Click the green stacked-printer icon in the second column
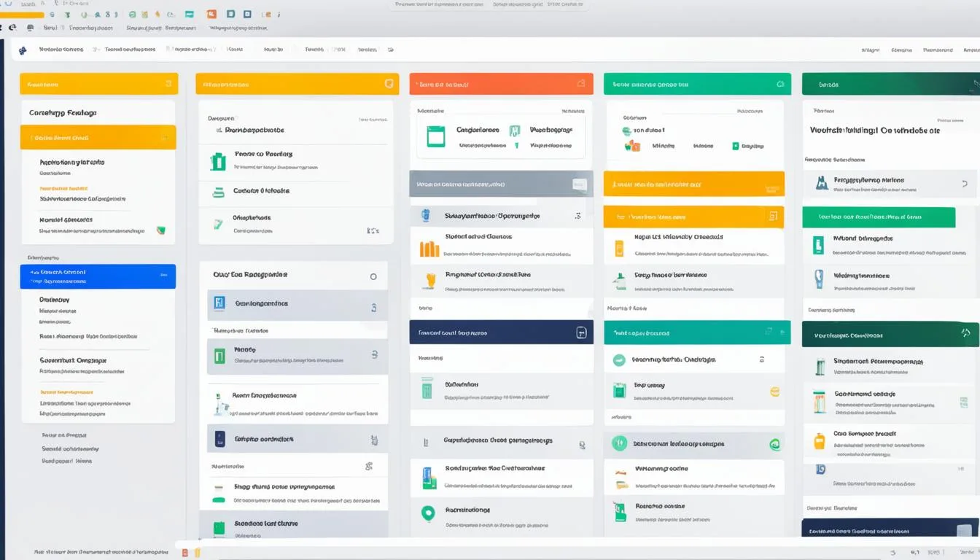Viewport: 980px width, 560px height. click(x=218, y=192)
